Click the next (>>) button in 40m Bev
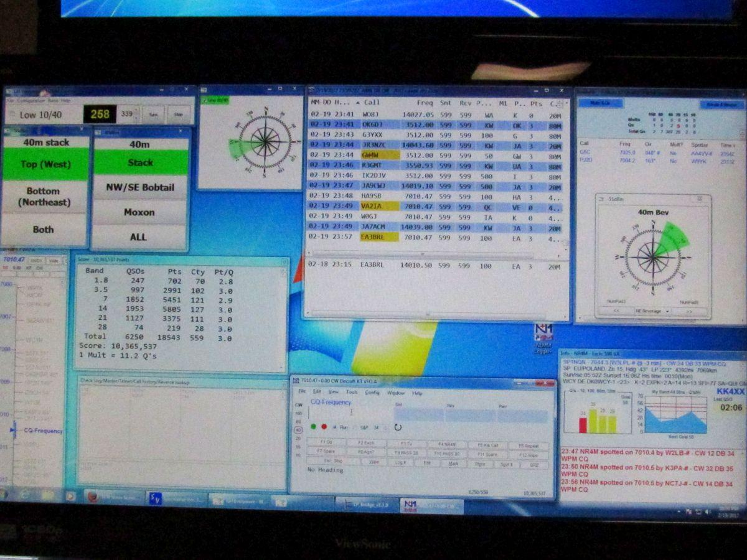Image resolution: width=747 pixels, height=560 pixels. pos(688,310)
